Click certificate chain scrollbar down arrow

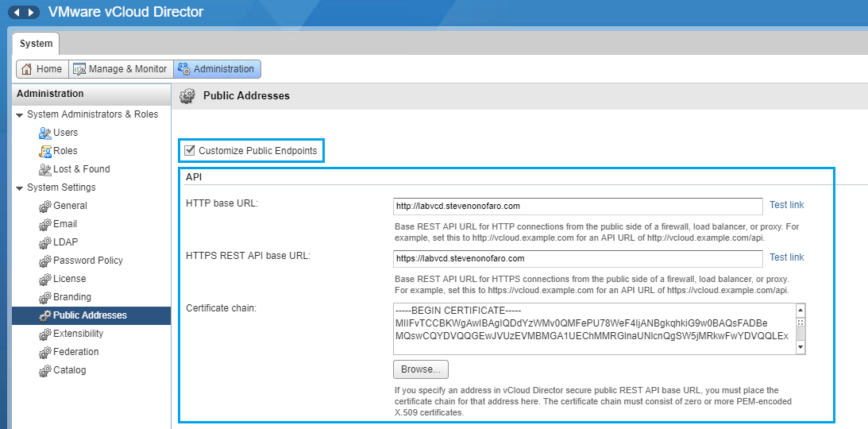pyautogui.click(x=800, y=347)
